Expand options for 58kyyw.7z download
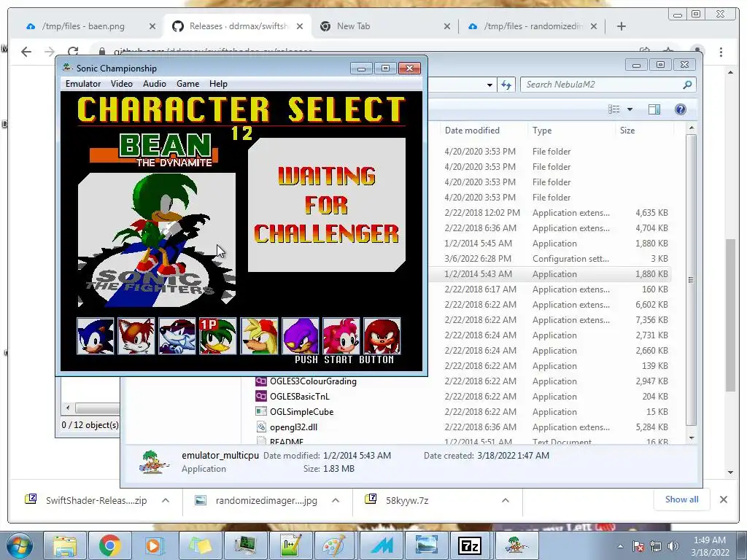Image resolution: width=747 pixels, height=560 pixels. [506, 500]
